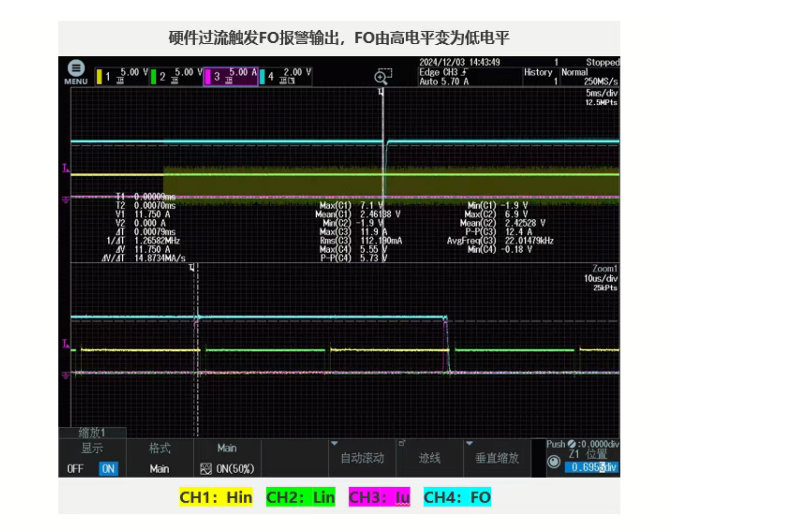Click the 5ms/div timebase readout
This screenshot has width=805, height=532.
[x=602, y=93]
